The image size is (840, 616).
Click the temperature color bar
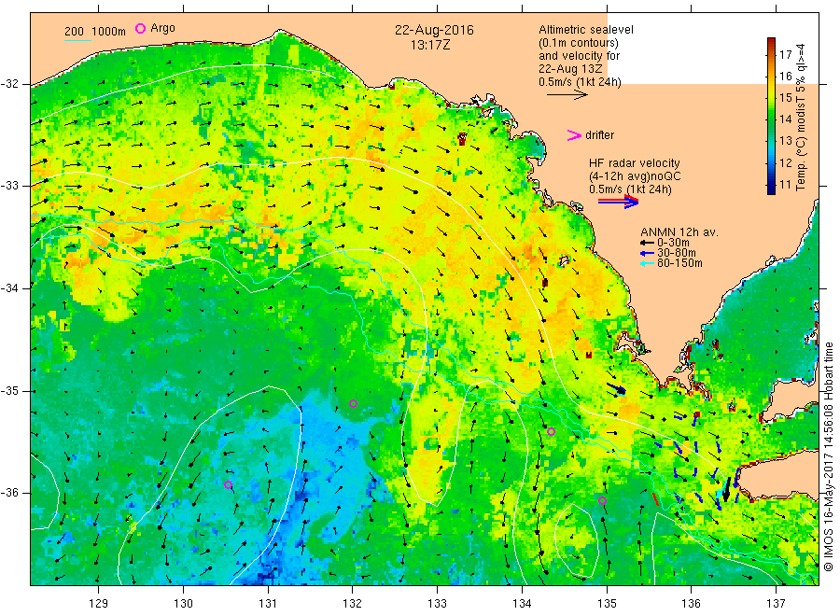771,116
